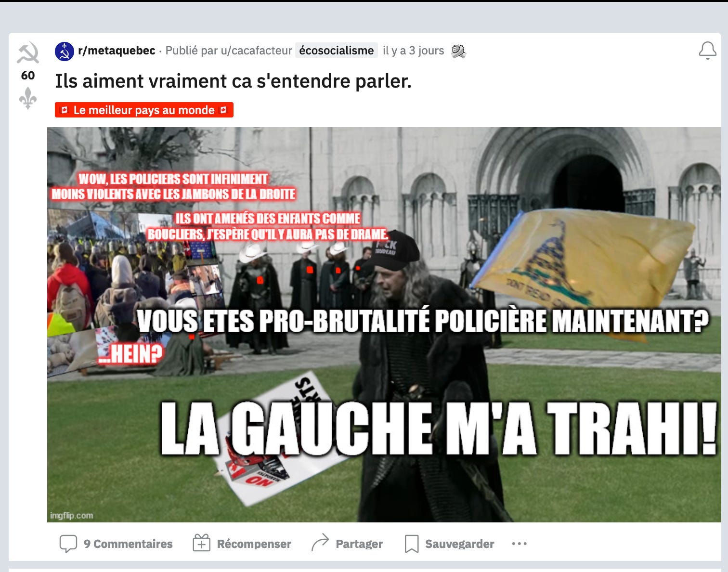Click the "Sauvegarder" text label
Screen dimensions: 728x572
[x=459, y=544]
